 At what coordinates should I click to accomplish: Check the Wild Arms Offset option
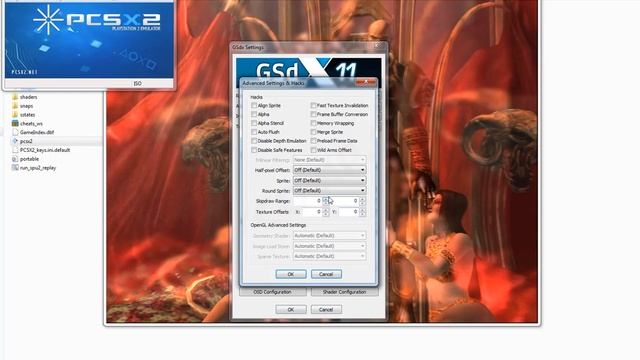pyautogui.click(x=313, y=150)
